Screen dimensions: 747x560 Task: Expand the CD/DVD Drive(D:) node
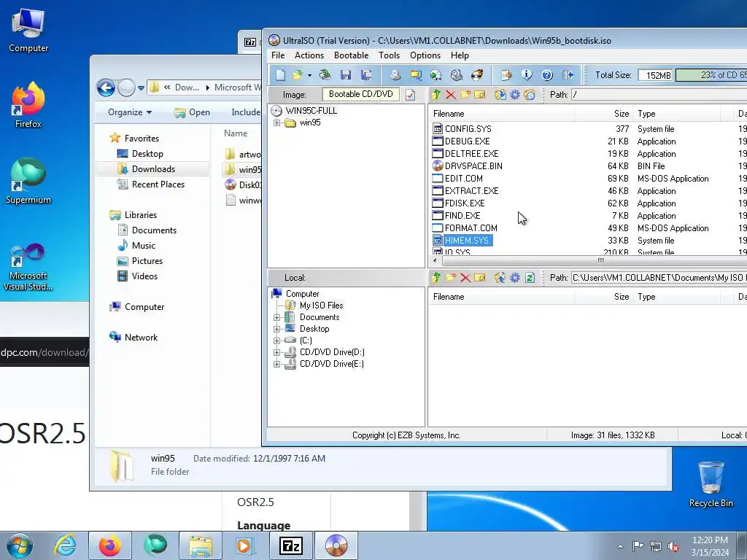(x=276, y=352)
